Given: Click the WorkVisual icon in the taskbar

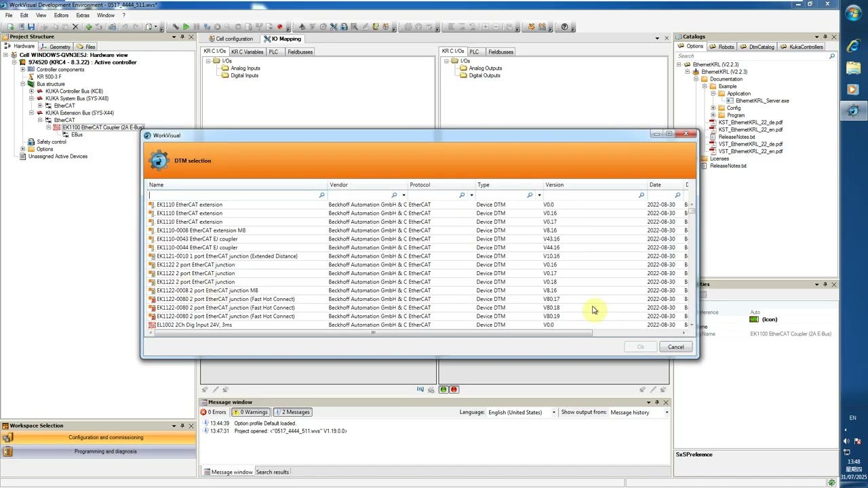Looking at the screenshot, I should pyautogui.click(x=853, y=110).
